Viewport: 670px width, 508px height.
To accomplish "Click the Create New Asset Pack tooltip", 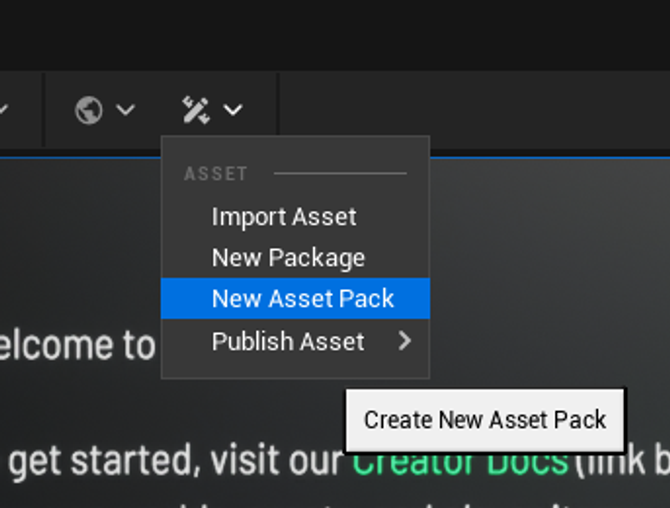I will point(485,420).
